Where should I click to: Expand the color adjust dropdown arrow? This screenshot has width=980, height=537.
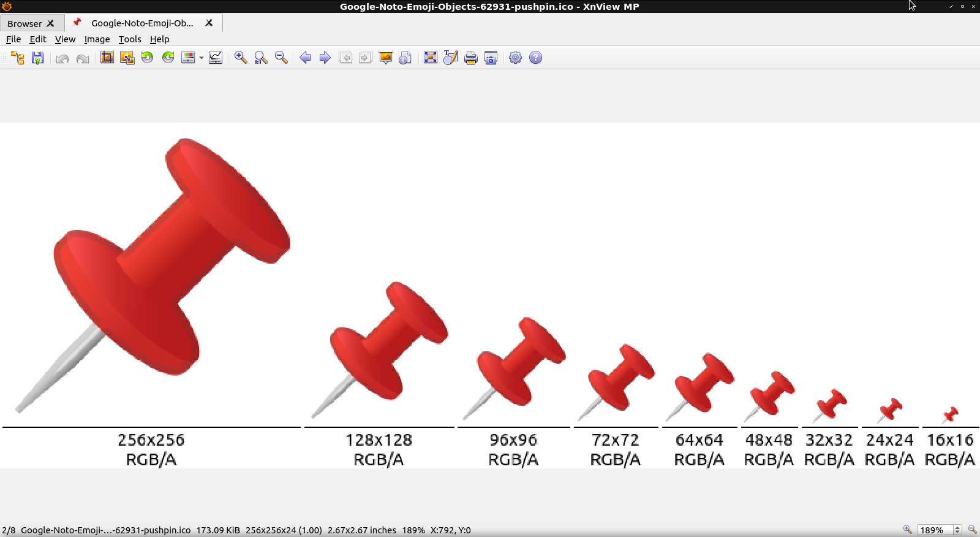click(201, 58)
